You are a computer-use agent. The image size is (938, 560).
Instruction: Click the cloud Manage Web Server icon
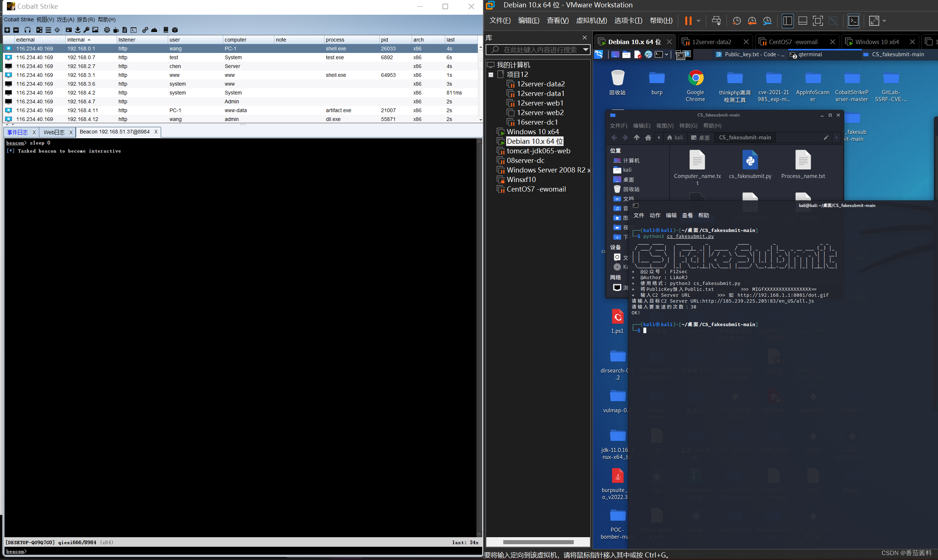tap(154, 30)
